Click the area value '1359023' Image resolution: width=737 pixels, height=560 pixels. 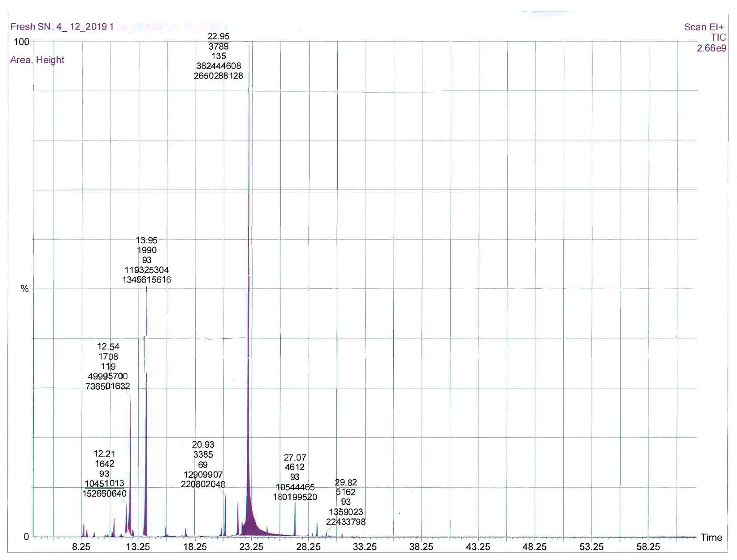coord(346,512)
